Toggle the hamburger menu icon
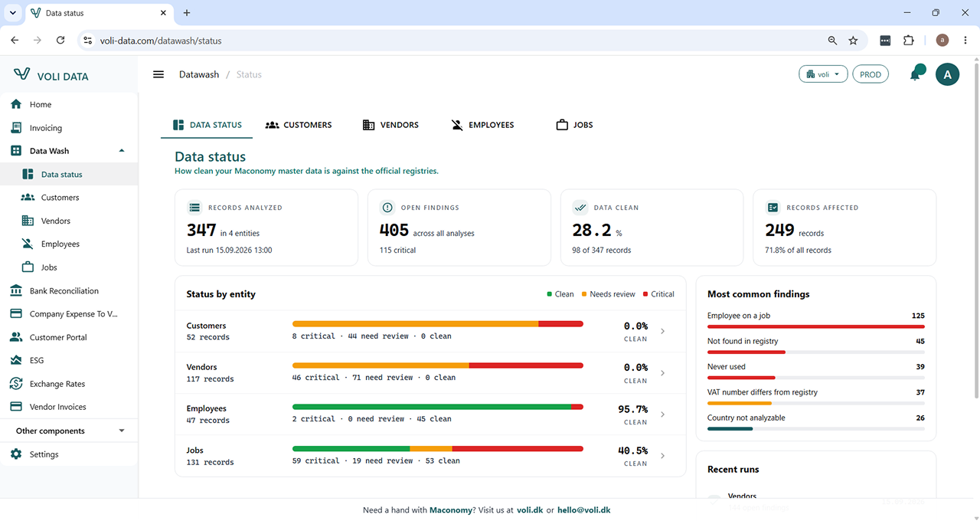Image resolution: width=980 pixels, height=521 pixels. coord(158,74)
